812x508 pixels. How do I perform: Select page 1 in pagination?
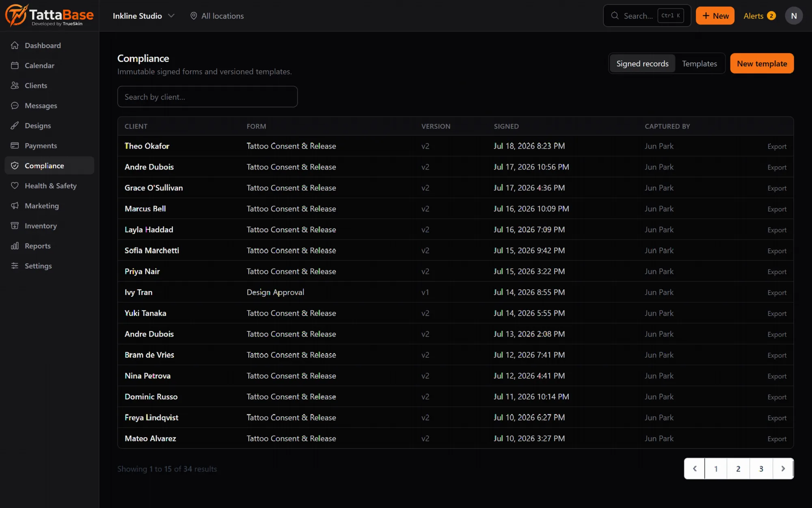(716, 469)
